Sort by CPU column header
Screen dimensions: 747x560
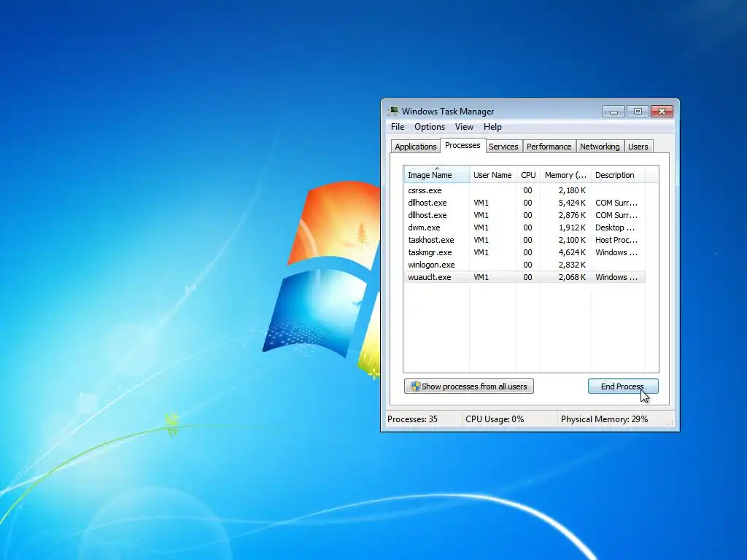pyautogui.click(x=528, y=175)
